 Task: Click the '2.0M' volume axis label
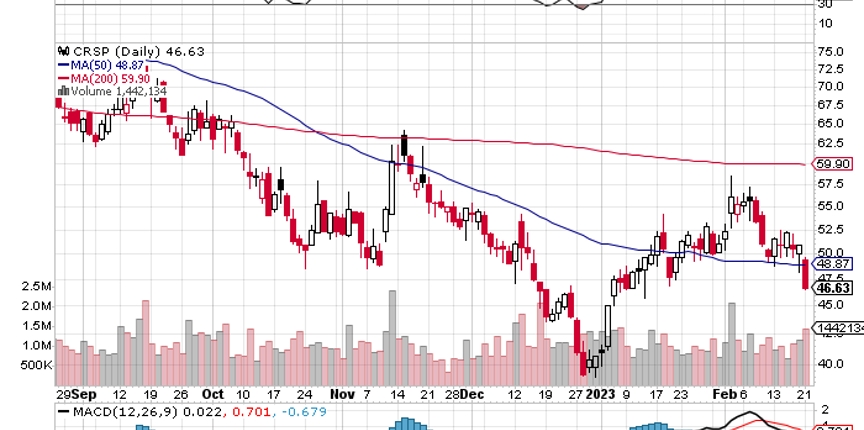click(x=36, y=305)
